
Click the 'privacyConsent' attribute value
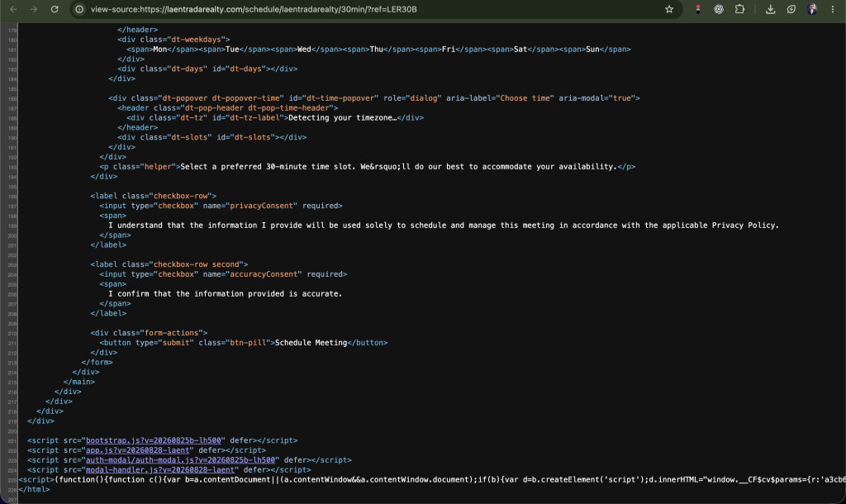coord(261,206)
